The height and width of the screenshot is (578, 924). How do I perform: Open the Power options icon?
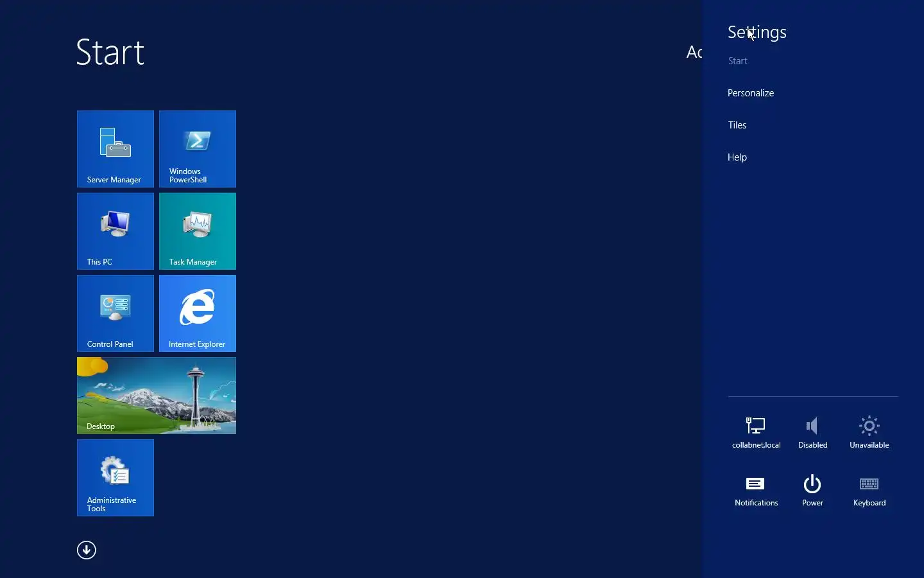812,491
